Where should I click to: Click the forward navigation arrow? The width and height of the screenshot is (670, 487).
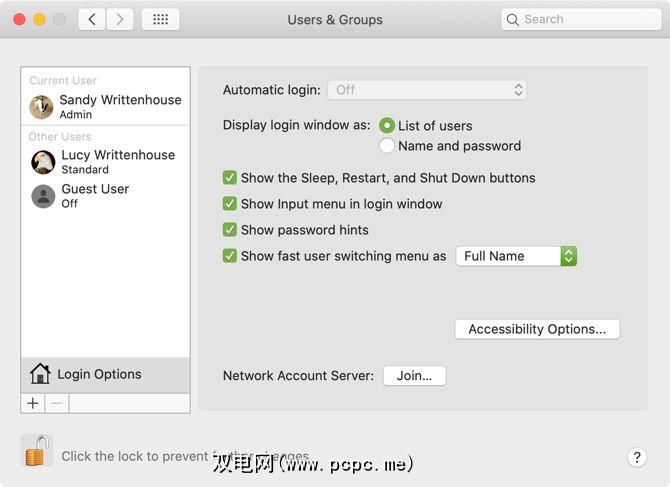[120, 19]
